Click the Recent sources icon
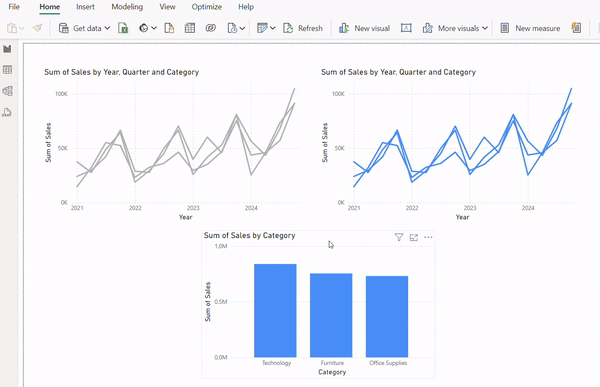600x387 pixels. coord(232,28)
